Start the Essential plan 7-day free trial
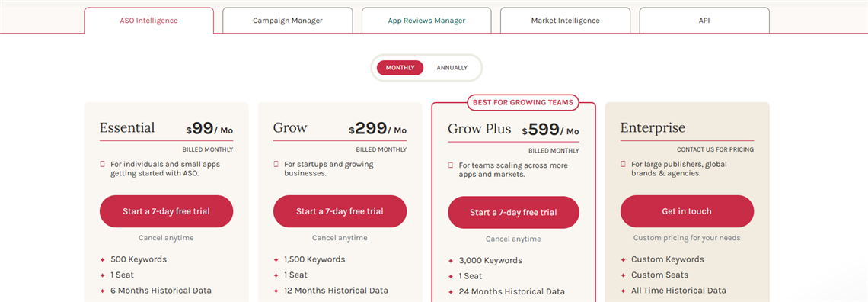The height and width of the screenshot is (302, 868). [166, 211]
